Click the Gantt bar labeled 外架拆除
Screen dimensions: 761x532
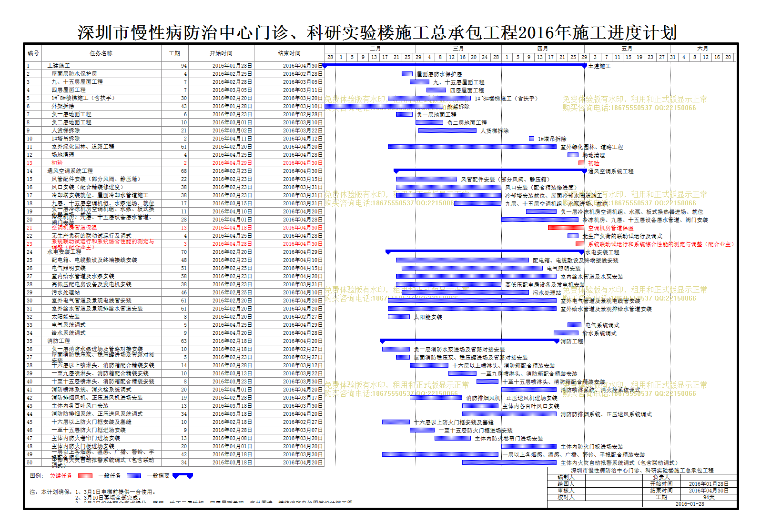click(x=384, y=106)
